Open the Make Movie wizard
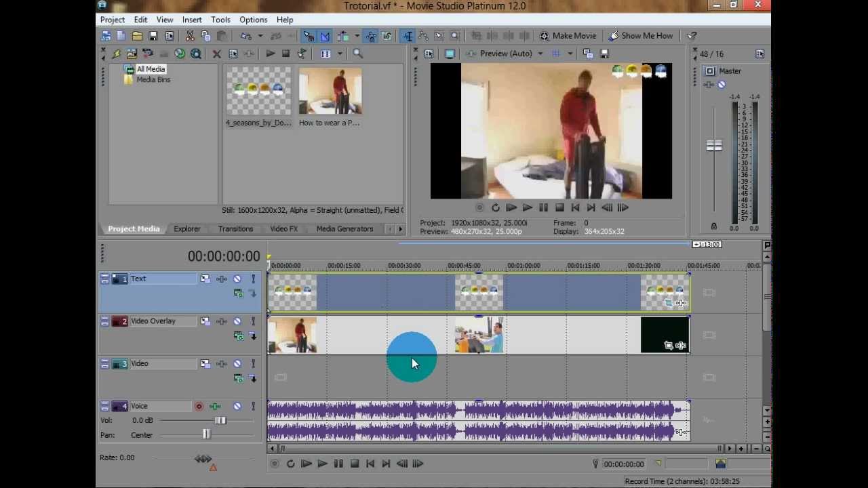868x488 pixels. point(568,36)
